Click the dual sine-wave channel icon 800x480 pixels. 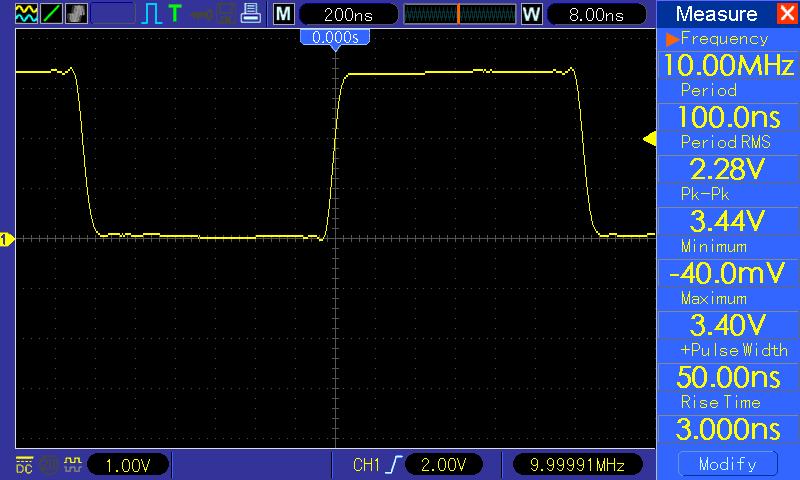point(26,13)
